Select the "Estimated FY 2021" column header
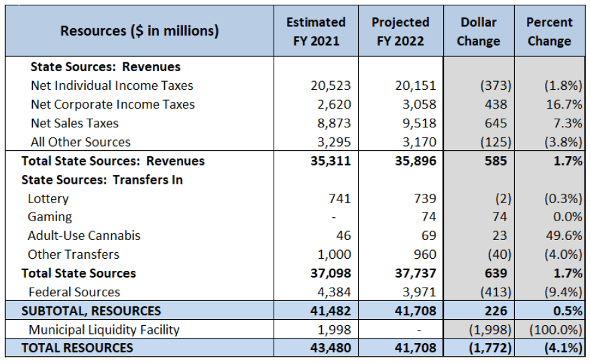 tap(316, 32)
